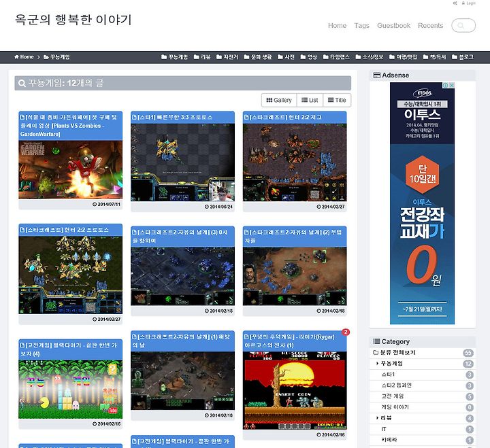Open the 블로그 category folder
Image resolution: width=490 pixels, height=448 pixels.
coord(463,57)
